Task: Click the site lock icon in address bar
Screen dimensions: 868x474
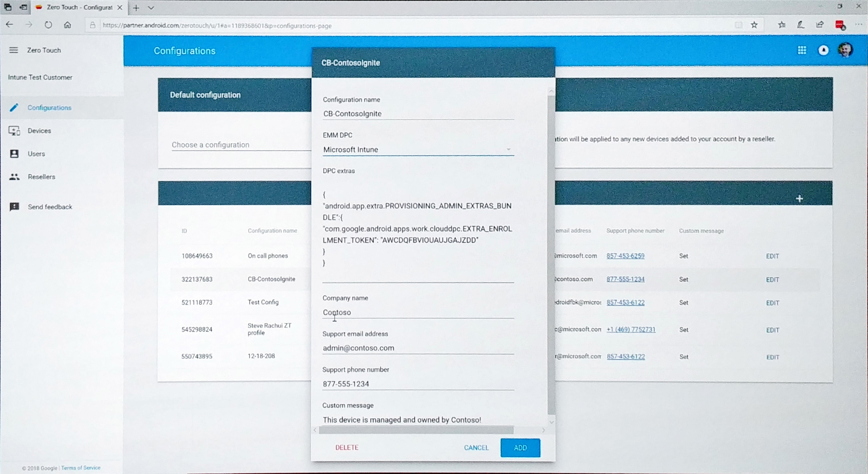Action: [x=93, y=25]
